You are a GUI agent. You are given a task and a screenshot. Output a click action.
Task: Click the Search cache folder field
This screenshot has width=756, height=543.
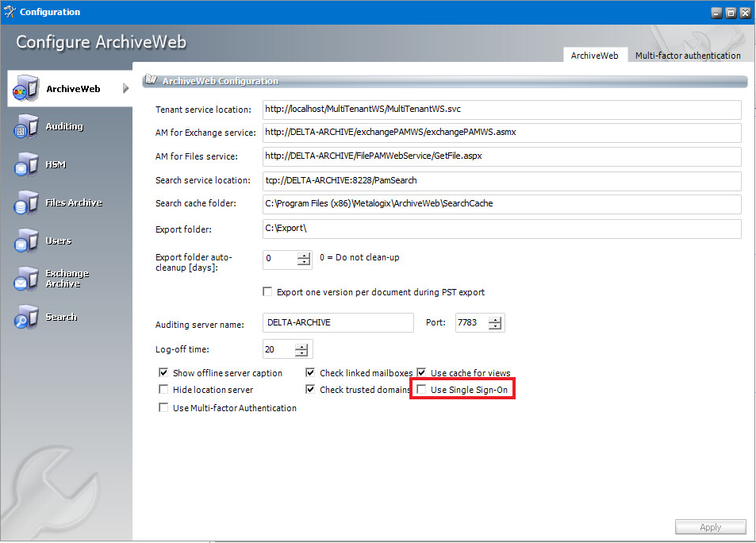502,204
